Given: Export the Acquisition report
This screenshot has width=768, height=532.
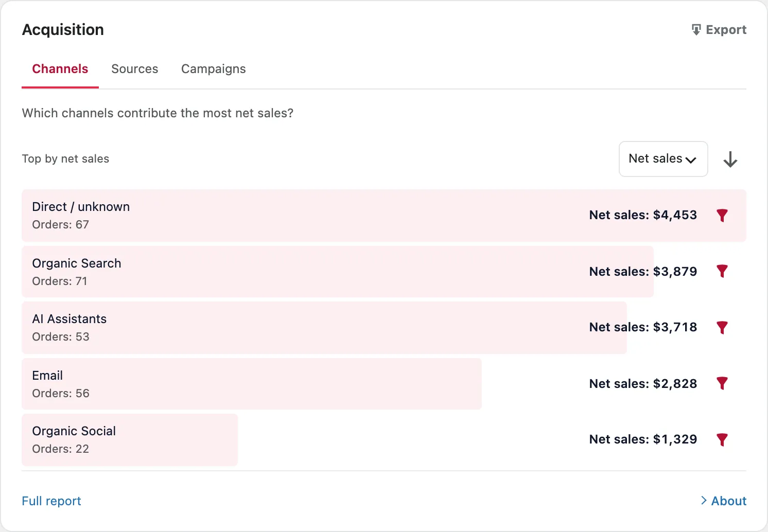Looking at the screenshot, I should point(719,30).
